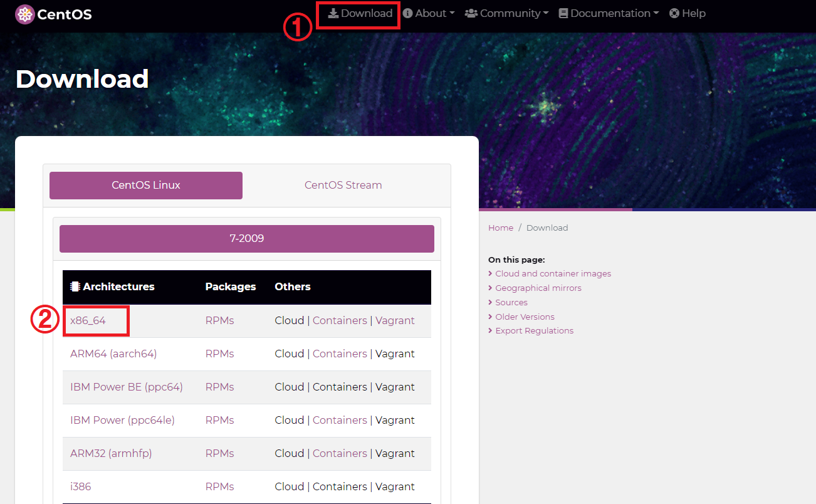Click Download text in breadcrumb
The width and height of the screenshot is (816, 504).
tap(547, 228)
